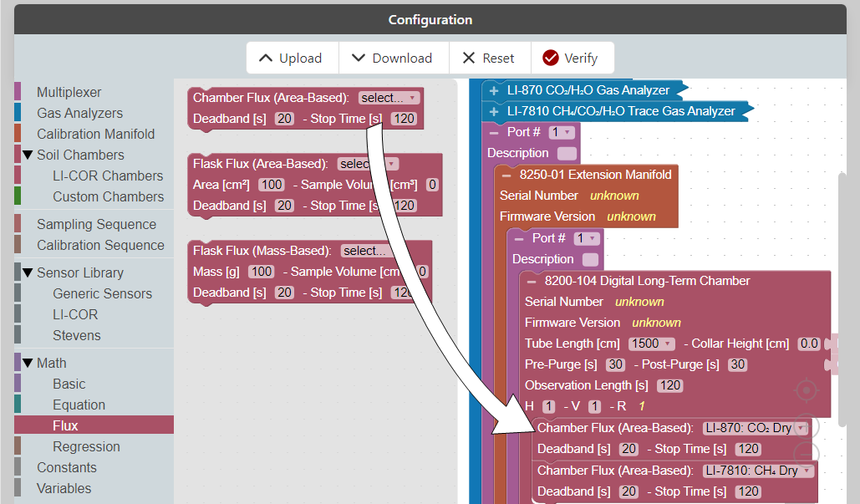This screenshot has height=504, width=860.
Task: Collapse the 8250-01 Extension Manifold block
Action: click(x=506, y=175)
